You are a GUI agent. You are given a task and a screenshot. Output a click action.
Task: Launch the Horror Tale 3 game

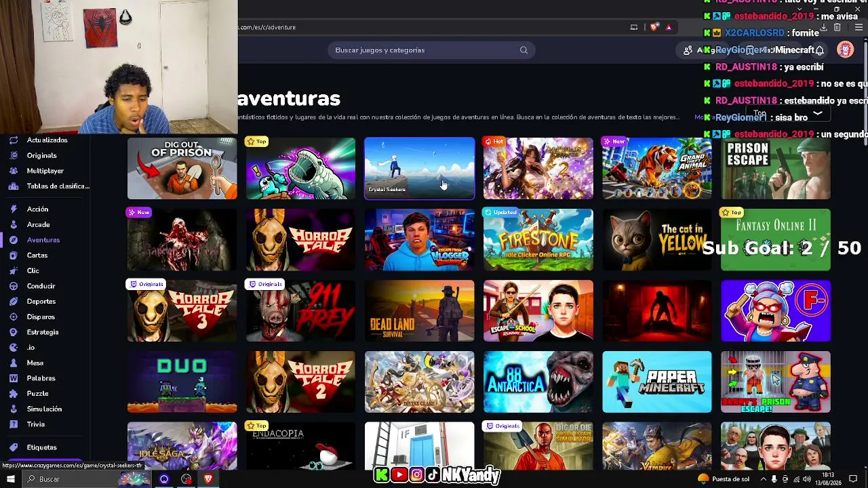point(182,311)
